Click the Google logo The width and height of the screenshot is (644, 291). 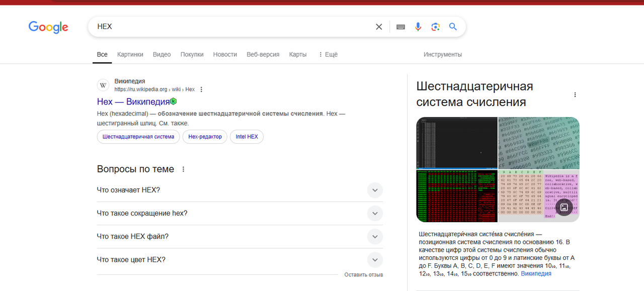point(48,27)
